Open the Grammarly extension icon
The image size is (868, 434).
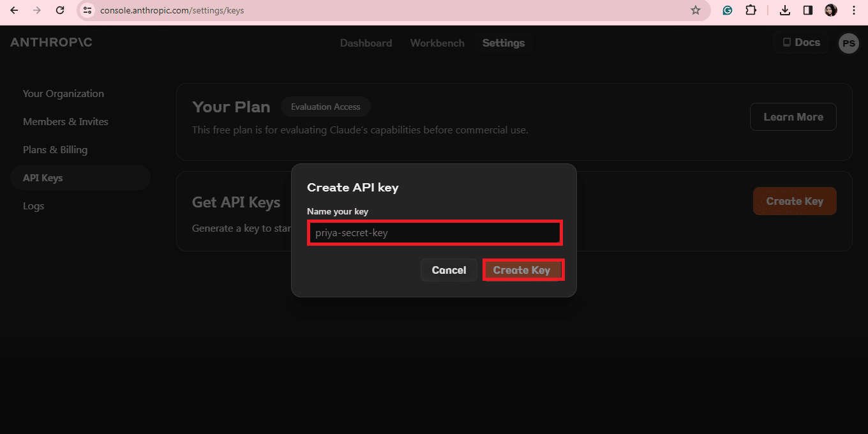(727, 10)
